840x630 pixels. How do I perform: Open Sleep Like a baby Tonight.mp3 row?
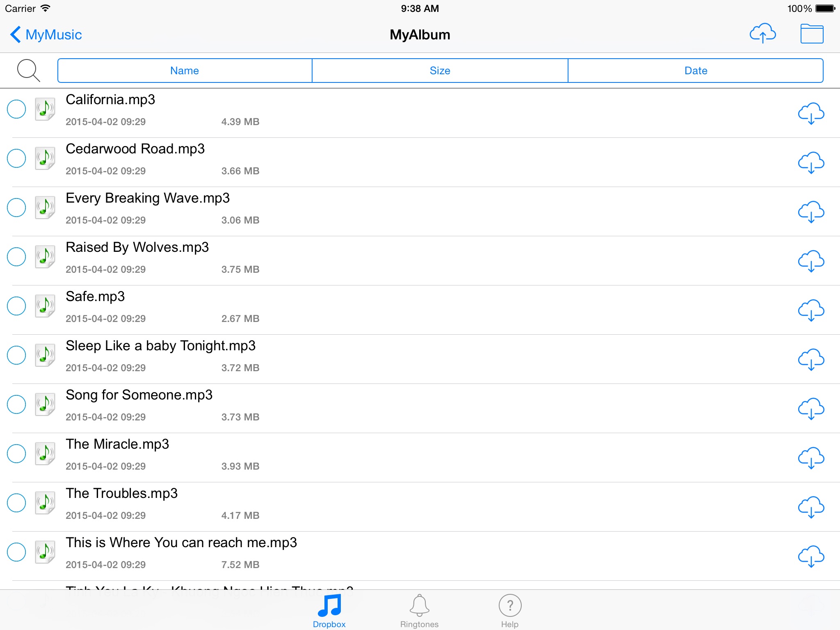pyautogui.click(x=160, y=346)
